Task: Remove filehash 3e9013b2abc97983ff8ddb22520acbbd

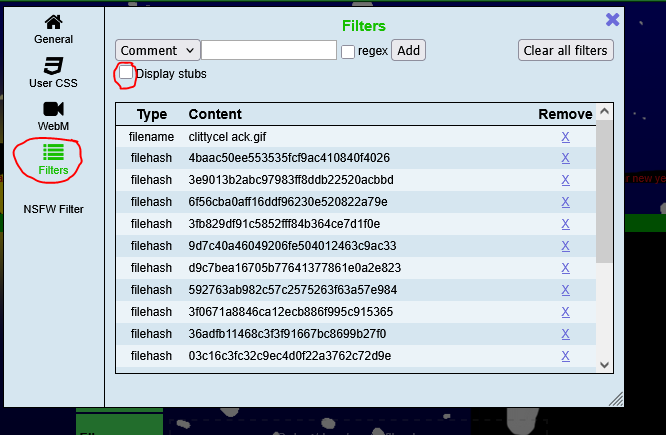Action: 565,180
